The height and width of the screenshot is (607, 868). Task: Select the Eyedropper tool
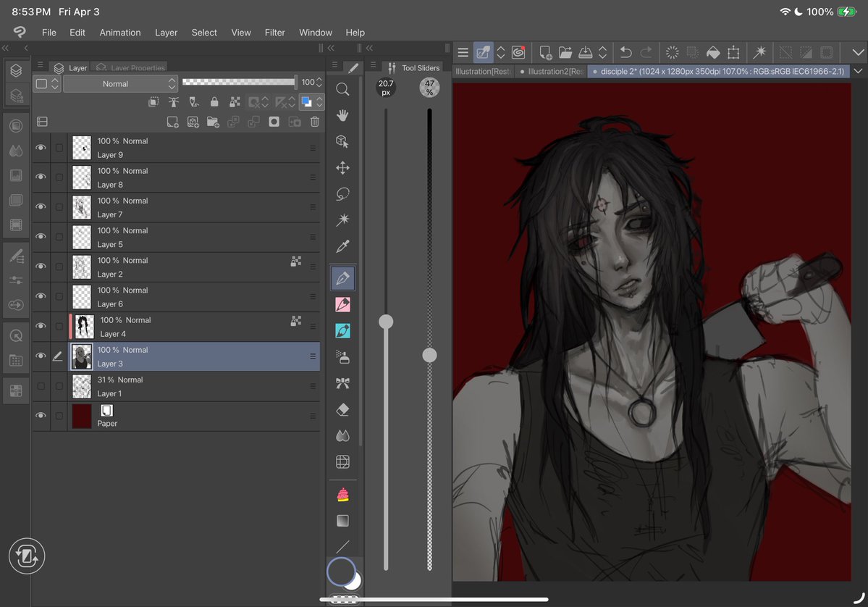[x=342, y=247]
